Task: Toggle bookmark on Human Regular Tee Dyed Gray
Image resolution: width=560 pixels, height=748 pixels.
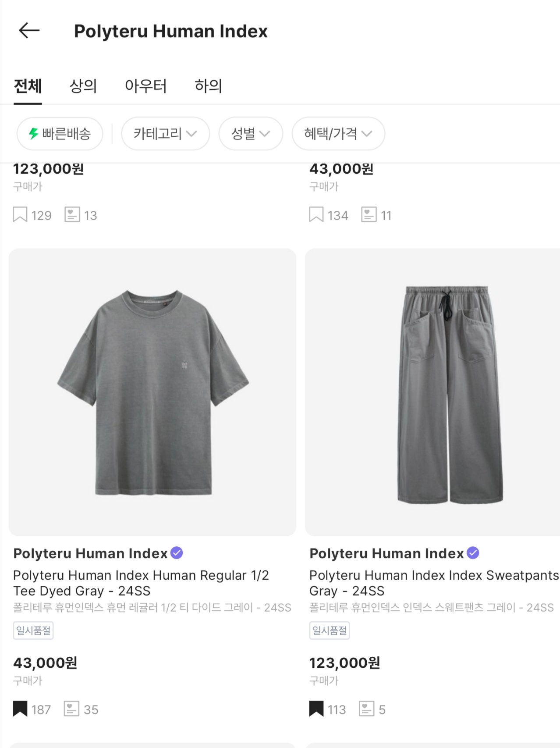Action: [20, 709]
